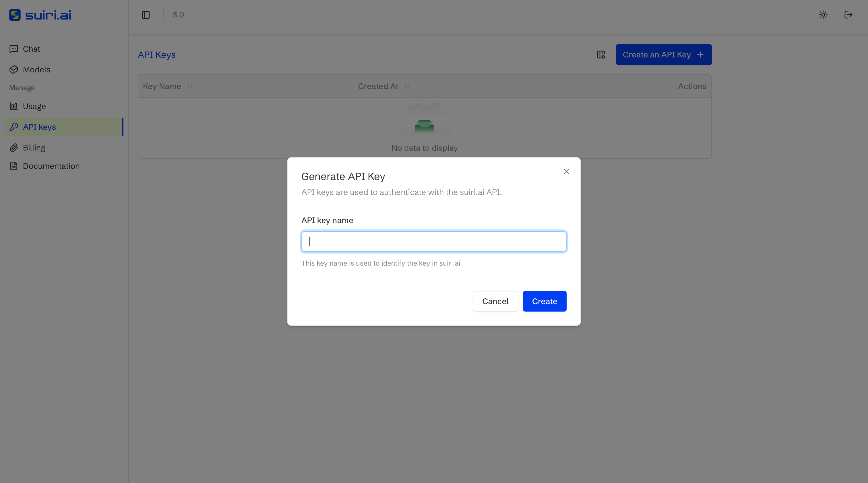Confirm with the Create button
Image resolution: width=868 pixels, height=483 pixels.
coord(544,301)
